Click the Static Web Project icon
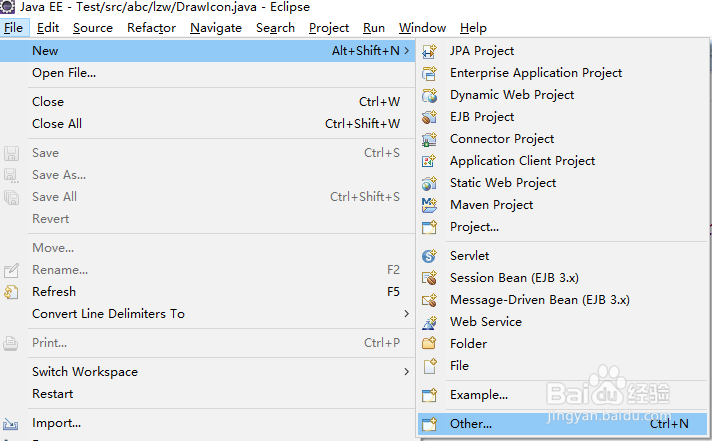 click(x=429, y=183)
